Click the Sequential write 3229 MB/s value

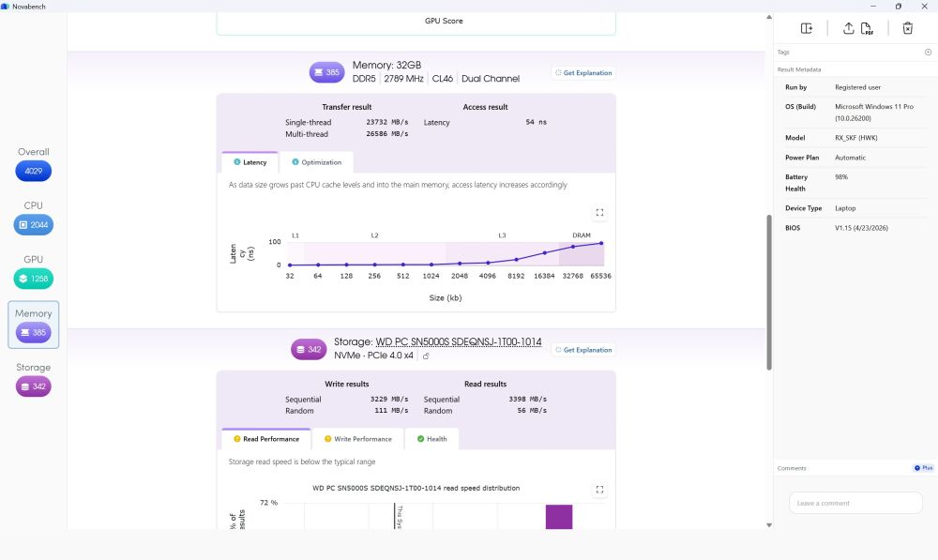pyautogui.click(x=389, y=399)
